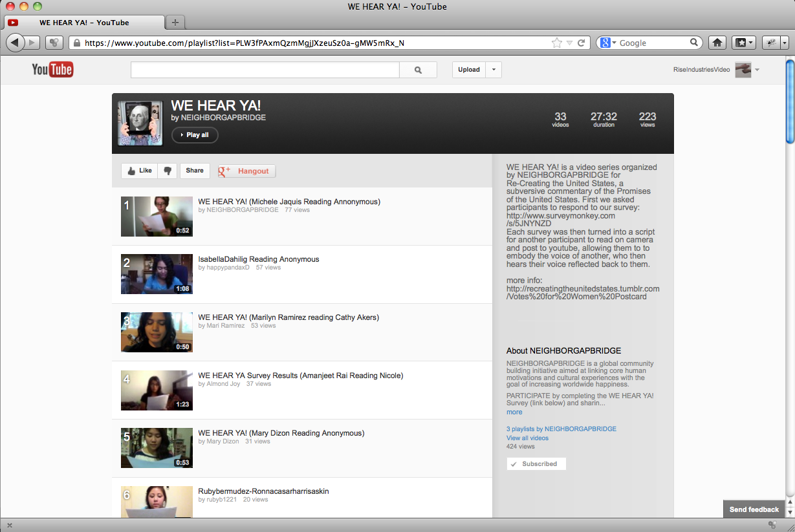This screenshot has height=532, width=795.
Task: Click the developer tools toolbar icon
Action: click(x=771, y=43)
